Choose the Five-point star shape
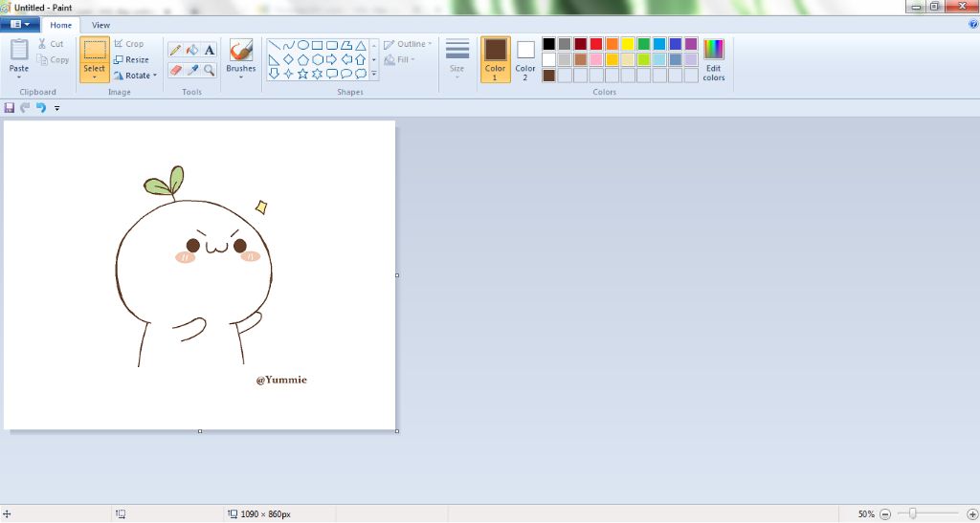980x523 pixels. [x=303, y=74]
